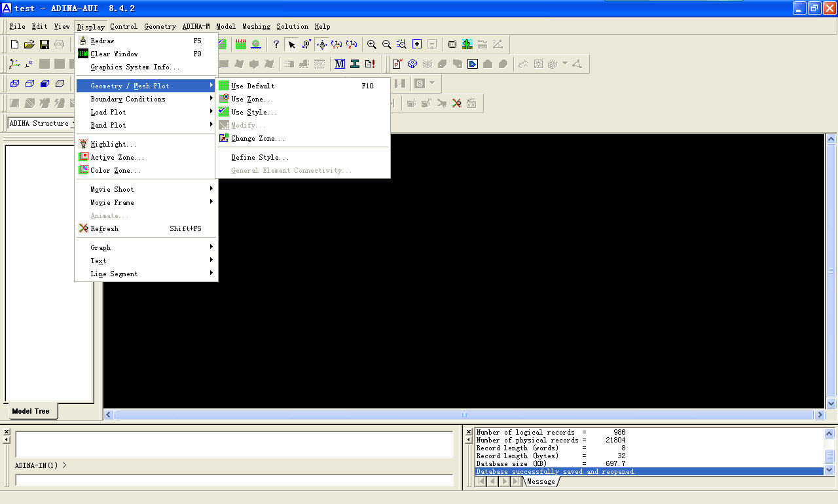This screenshot has height=504, width=838.
Task: Click the graphics window vertical scroll up arrow
Action: (x=831, y=139)
